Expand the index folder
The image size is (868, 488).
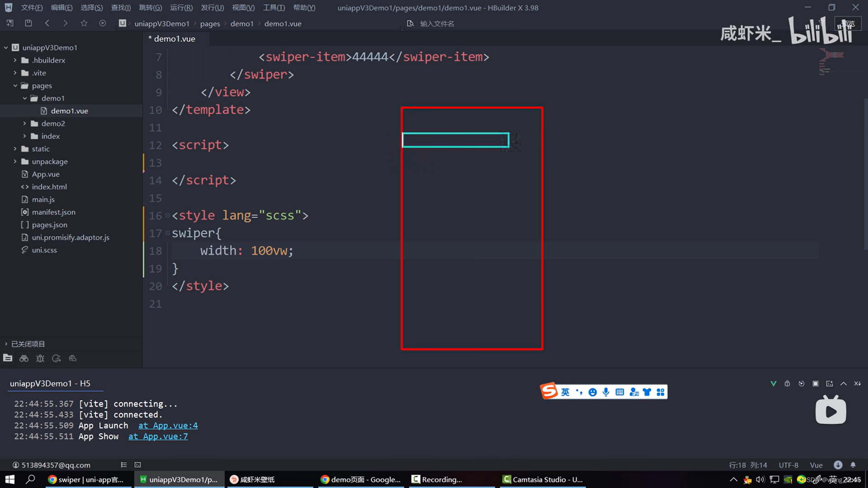[x=24, y=136]
